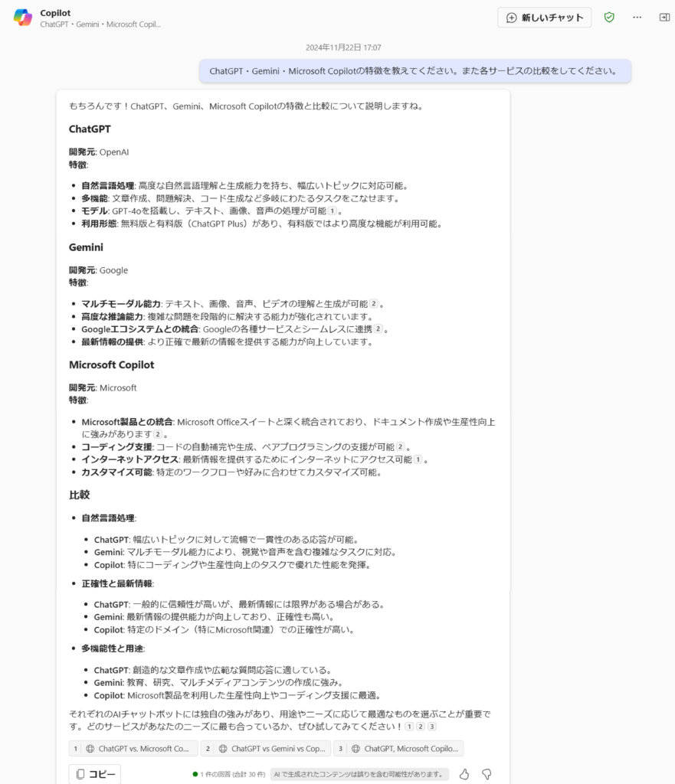Click the user prompt message bubble
Viewport: 675px width, 784px height.
pos(415,71)
